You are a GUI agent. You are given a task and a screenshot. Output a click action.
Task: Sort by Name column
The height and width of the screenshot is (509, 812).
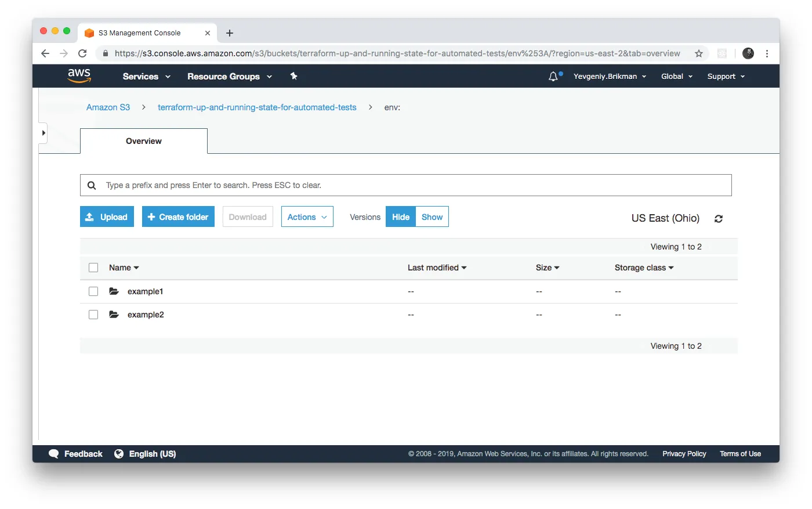(x=124, y=268)
